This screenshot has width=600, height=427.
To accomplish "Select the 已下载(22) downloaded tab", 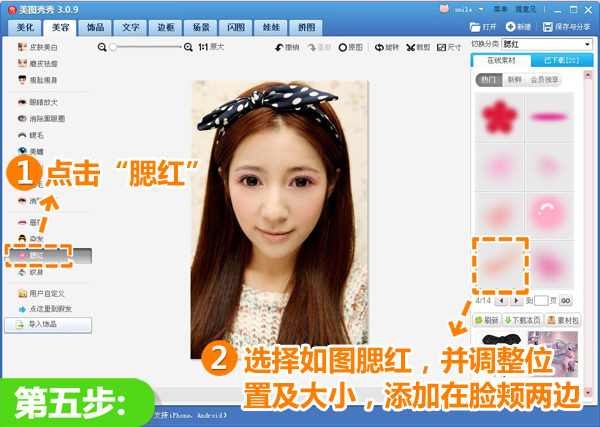I will 561,60.
